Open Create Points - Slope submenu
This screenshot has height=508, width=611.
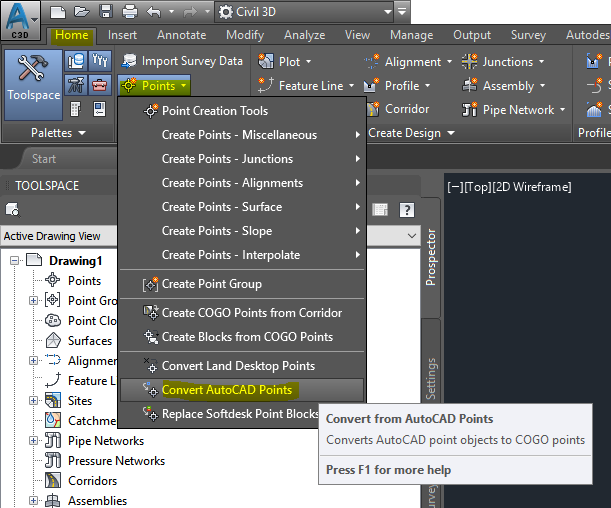pos(242,231)
